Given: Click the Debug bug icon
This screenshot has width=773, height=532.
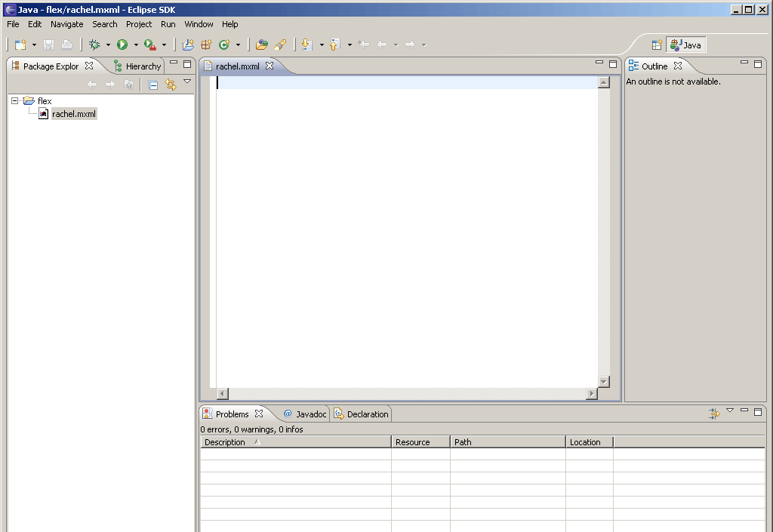Looking at the screenshot, I should click(94, 45).
